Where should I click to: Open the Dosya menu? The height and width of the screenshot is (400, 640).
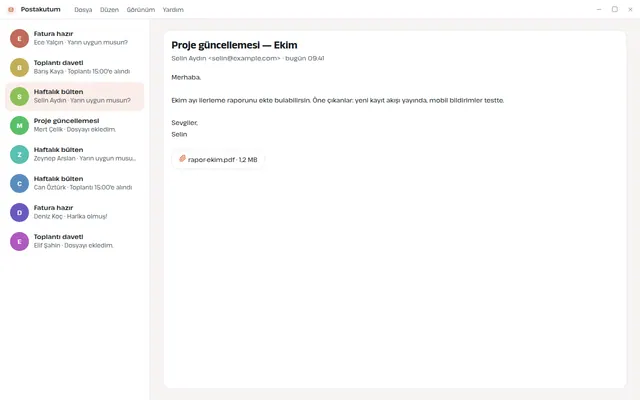83,9
